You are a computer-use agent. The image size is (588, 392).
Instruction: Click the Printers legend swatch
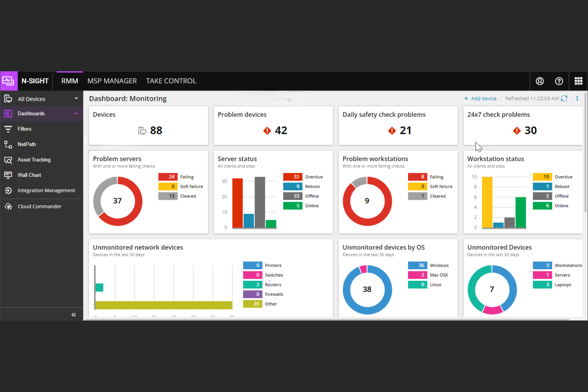[x=253, y=265]
